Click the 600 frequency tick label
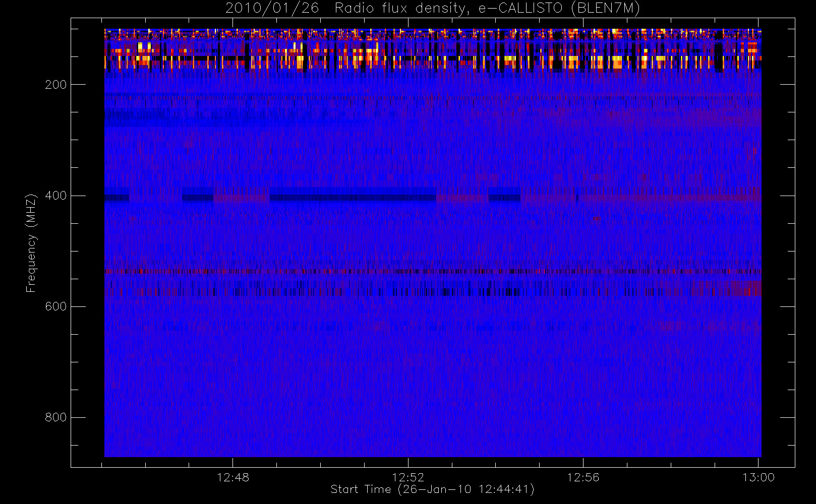The image size is (816, 504). (x=56, y=306)
